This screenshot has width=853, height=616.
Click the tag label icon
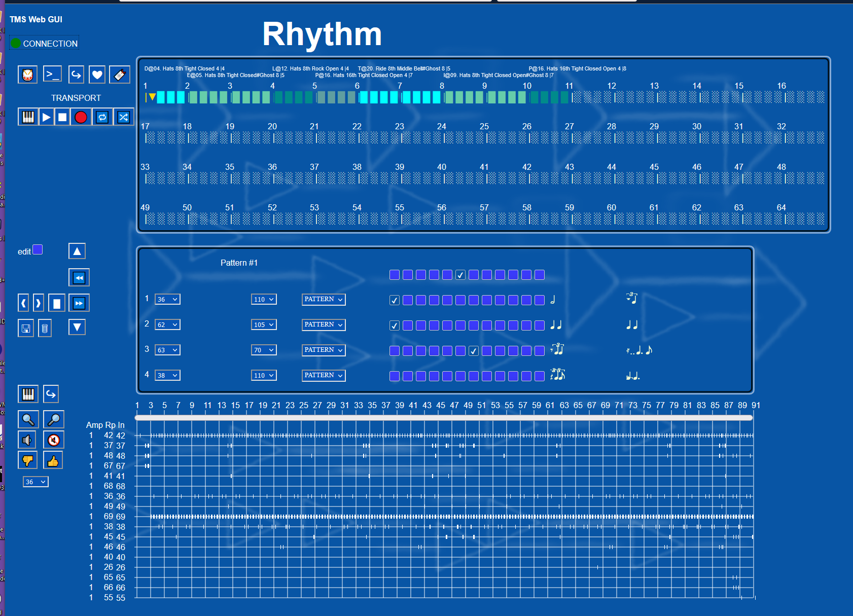coord(120,75)
